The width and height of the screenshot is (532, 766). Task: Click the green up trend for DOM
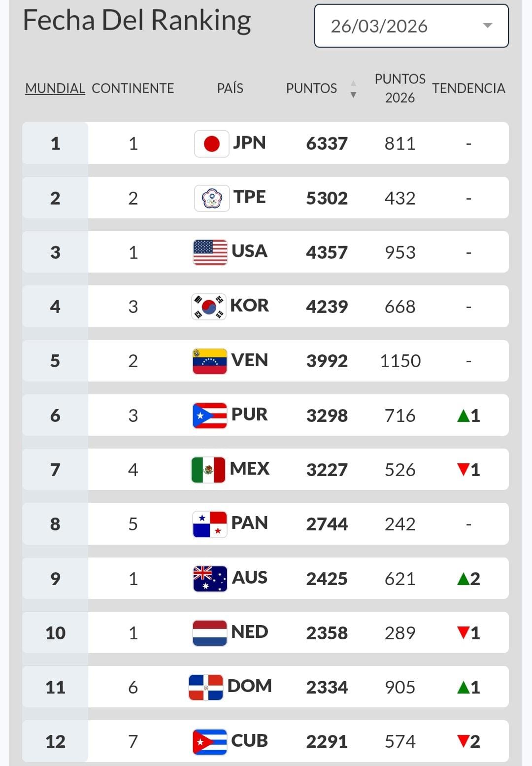pyautogui.click(x=468, y=687)
